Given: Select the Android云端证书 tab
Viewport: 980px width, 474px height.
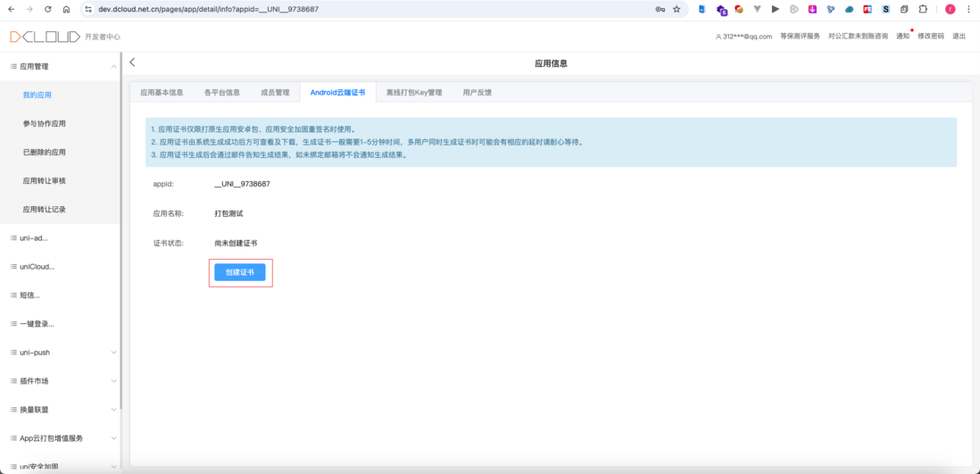Looking at the screenshot, I should [x=337, y=93].
